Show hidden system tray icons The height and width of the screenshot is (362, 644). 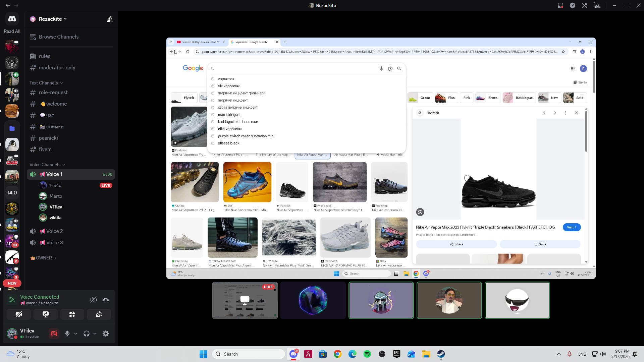(558, 354)
